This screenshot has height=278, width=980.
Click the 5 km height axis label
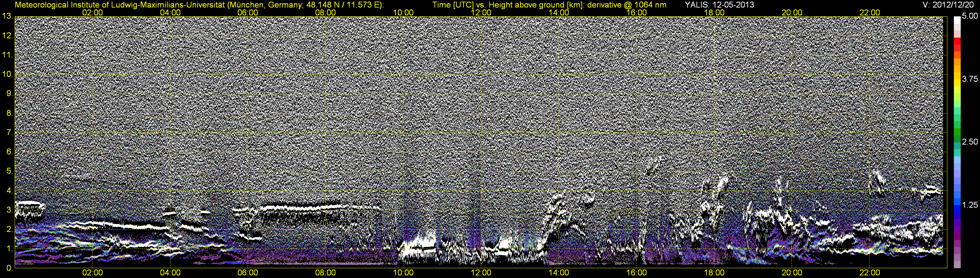(9, 171)
